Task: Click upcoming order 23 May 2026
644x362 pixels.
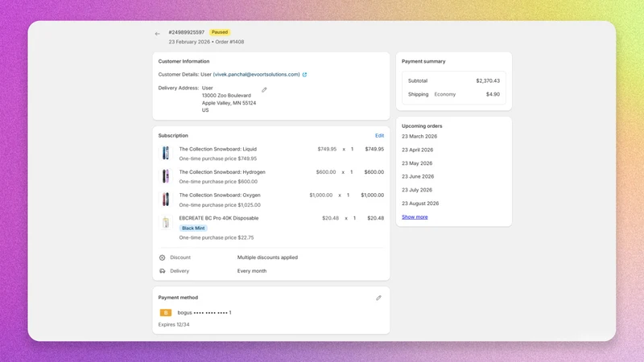Action: click(417, 163)
